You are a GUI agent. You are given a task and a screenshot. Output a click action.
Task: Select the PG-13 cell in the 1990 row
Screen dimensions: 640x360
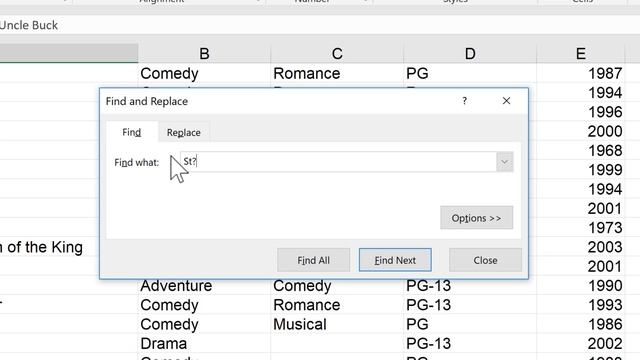pyautogui.click(x=469, y=286)
